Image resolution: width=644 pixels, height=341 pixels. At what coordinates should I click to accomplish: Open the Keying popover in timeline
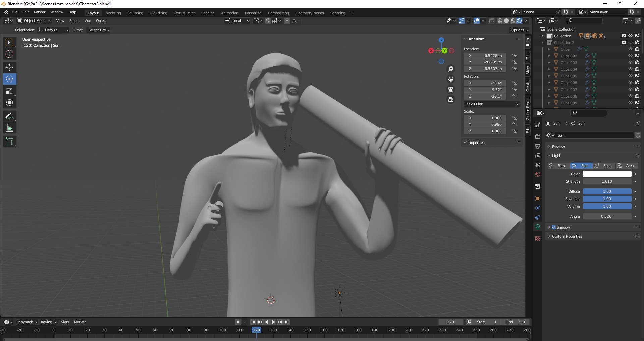[x=49, y=322]
